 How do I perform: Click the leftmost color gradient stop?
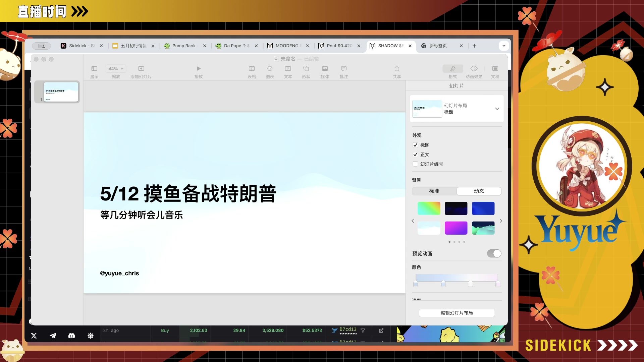416,284
